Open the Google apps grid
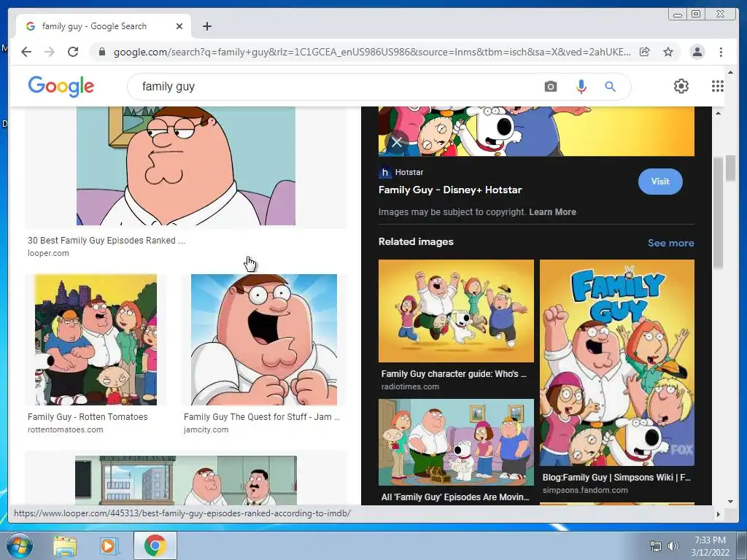The image size is (747, 560). click(718, 86)
